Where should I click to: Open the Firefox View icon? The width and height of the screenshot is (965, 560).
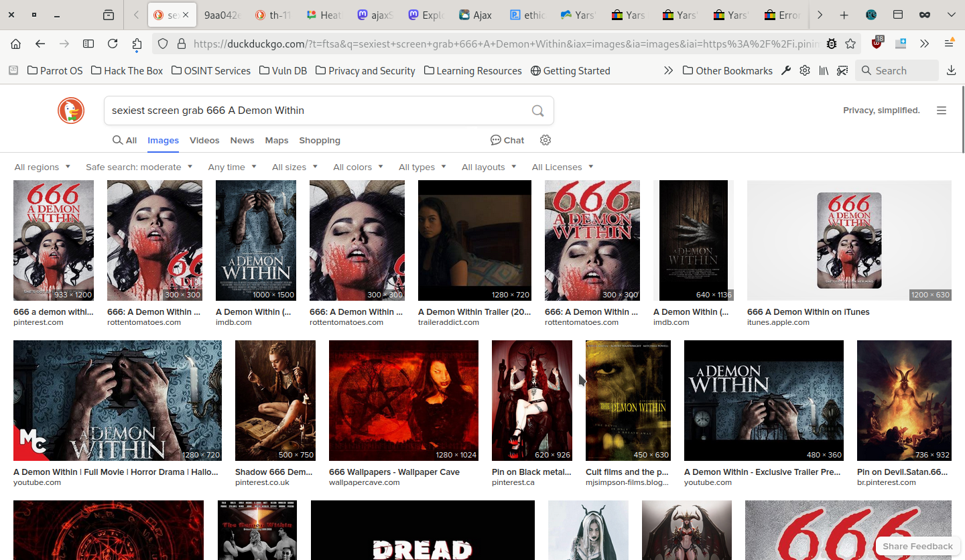tap(109, 15)
